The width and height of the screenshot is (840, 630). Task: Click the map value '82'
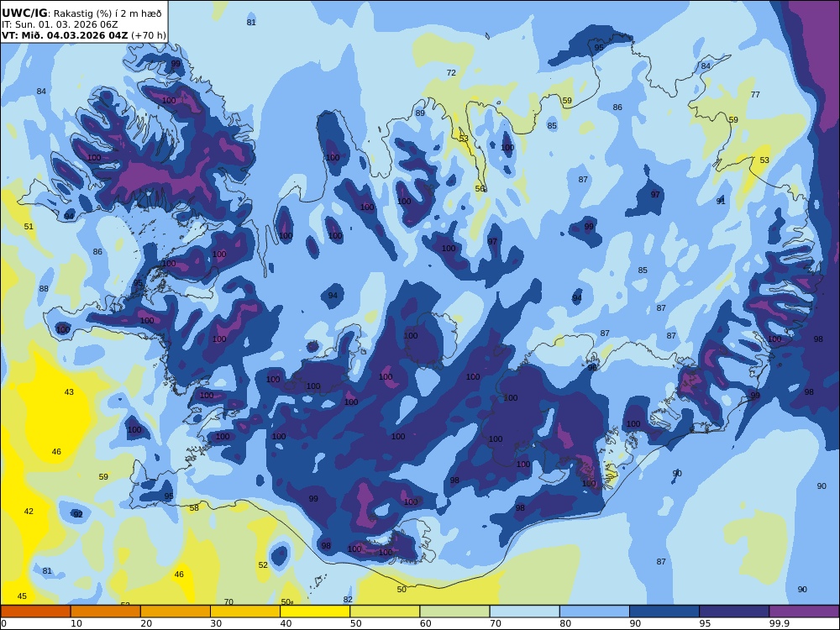349,600
